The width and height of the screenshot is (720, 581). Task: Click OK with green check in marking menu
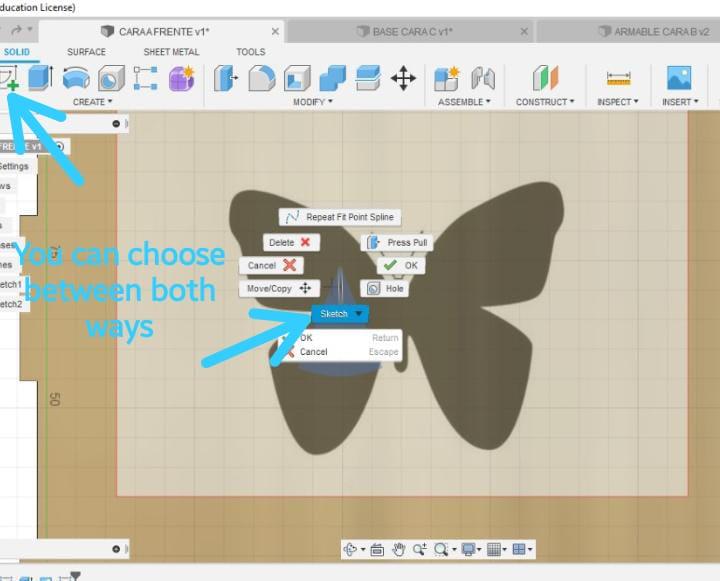tap(401, 265)
